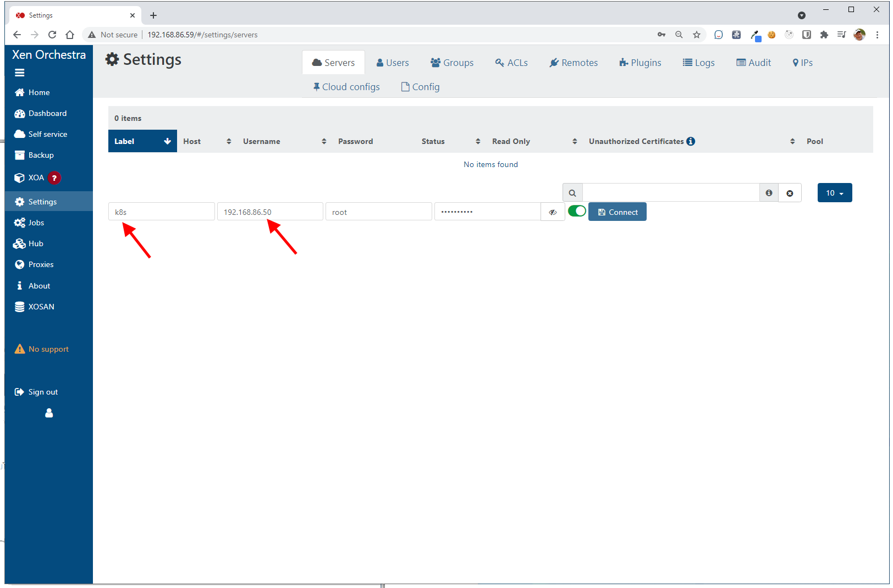Click the user profile icon in sidebar
Screen dimensions: 893x588
[49, 413]
